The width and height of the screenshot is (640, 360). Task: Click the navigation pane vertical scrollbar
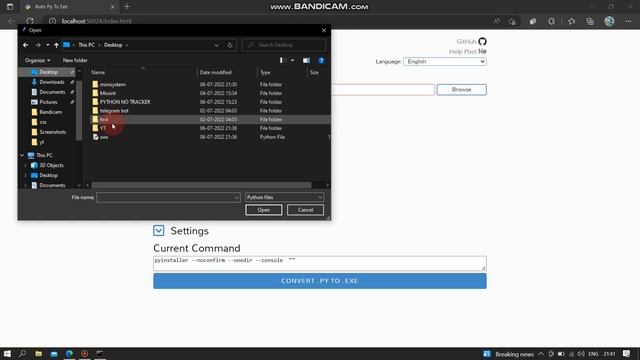coord(79,110)
